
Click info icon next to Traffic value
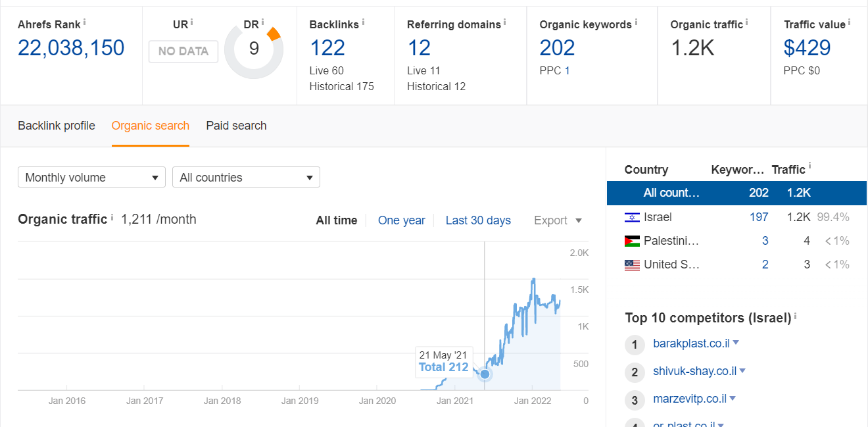[x=850, y=22]
